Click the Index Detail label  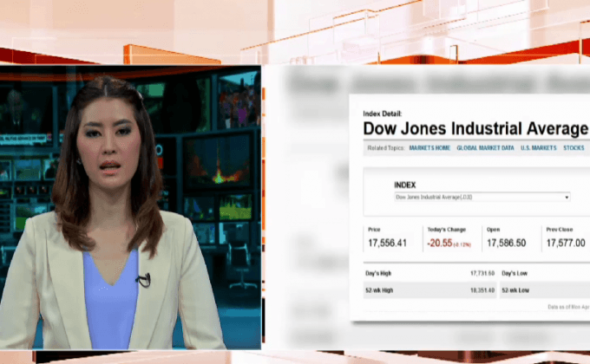click(382, 114)
